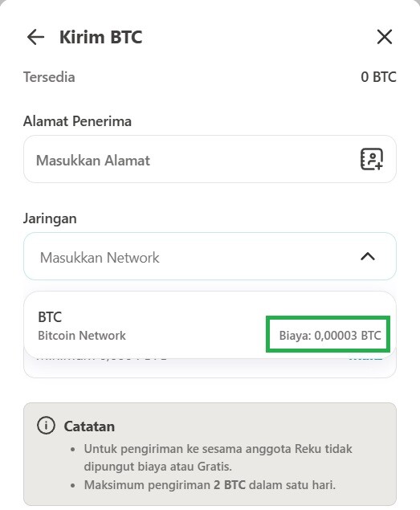The width and height of the screenshot is (420, 510).
Task: Click the partly hidden minimum amount field
Action: click(x=210, y=368)
